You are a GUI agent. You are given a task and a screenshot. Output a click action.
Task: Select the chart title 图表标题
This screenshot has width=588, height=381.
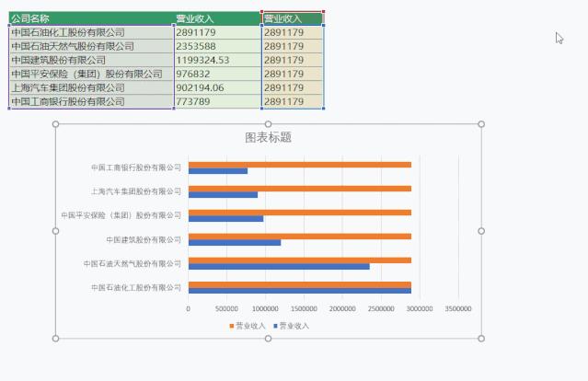point(268,137)
